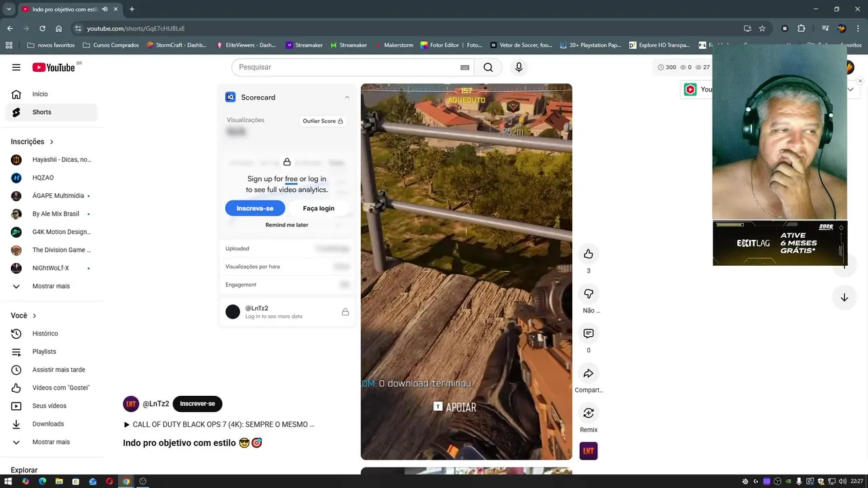The image size is (868, 488).
Task: Click Remind me later link
Action: (x=287, y=225)
